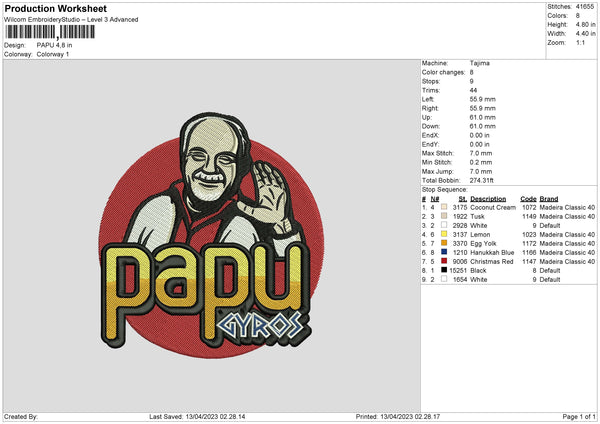Click 'Tusk' in the stop sequence
600x424 pixels.
[477, 216]
